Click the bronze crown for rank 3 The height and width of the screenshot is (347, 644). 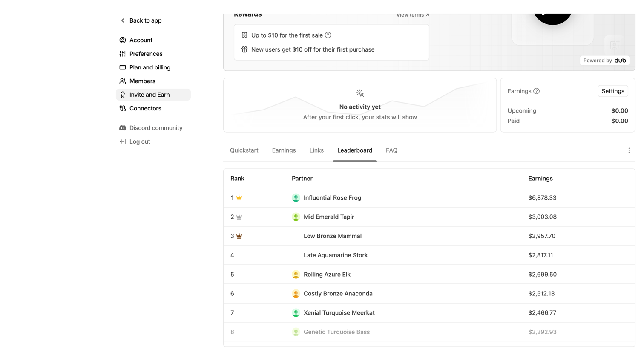point(239,236)
